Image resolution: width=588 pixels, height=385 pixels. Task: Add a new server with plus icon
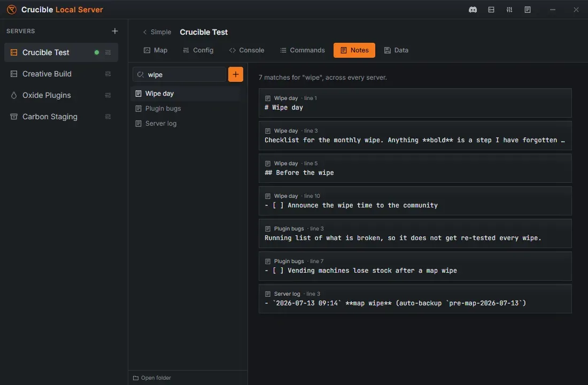115,31
